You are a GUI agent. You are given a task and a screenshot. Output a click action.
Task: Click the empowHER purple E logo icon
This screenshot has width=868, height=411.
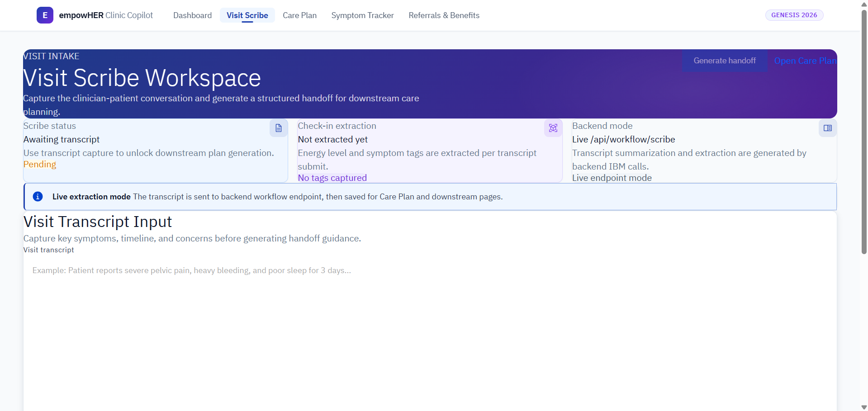pos(45,15)
